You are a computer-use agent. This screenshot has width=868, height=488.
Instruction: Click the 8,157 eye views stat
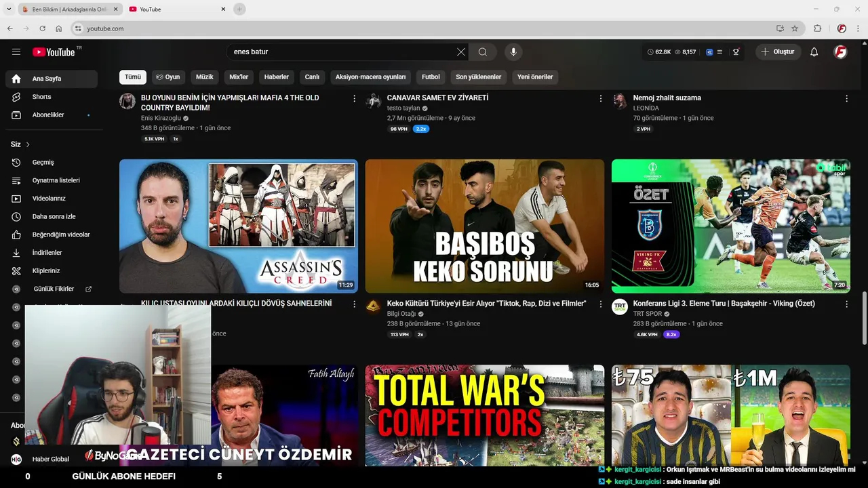(686, 52)
